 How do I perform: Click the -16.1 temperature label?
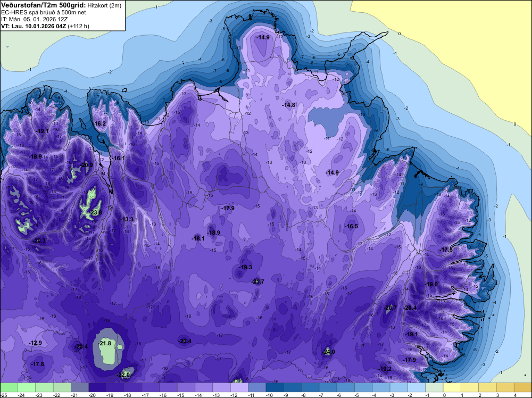tap(119, 158)
